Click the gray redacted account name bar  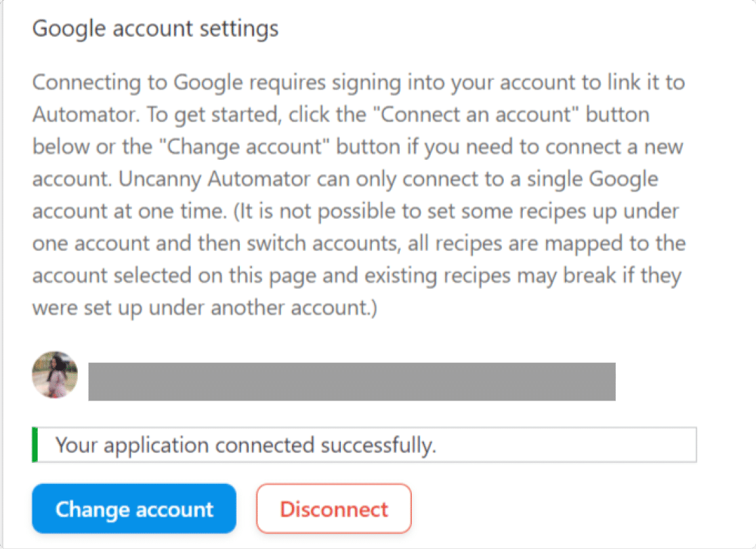point(352,382)
